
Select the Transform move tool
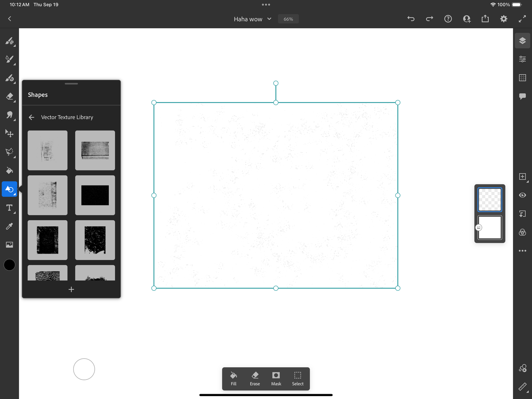click(10, 133)
